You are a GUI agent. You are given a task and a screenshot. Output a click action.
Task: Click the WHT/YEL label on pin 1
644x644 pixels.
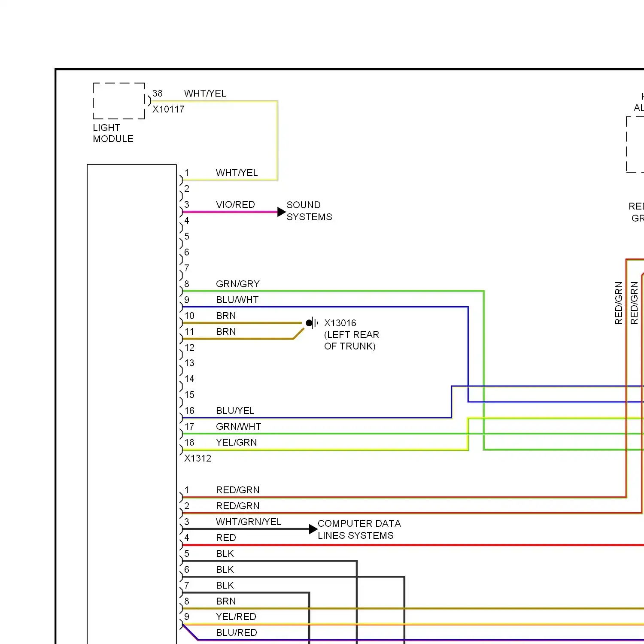[237, 173]
